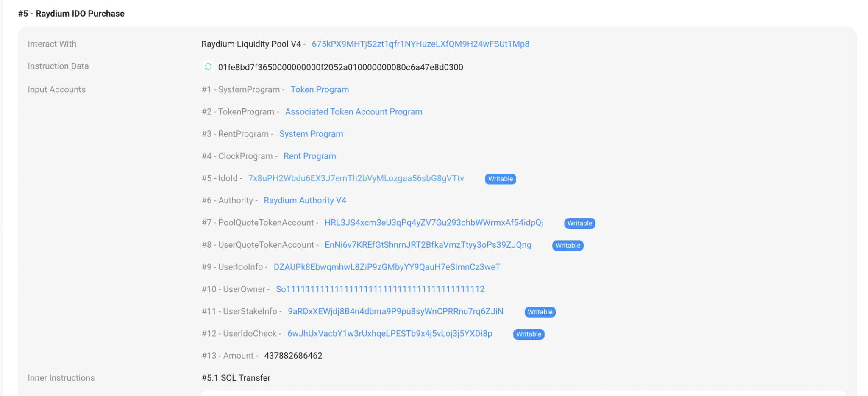The width and height of the screenshot is (868, 396).
Task: Click the Writable badge beside PoolQuoteTokenAccount
Action: point(579,223)
